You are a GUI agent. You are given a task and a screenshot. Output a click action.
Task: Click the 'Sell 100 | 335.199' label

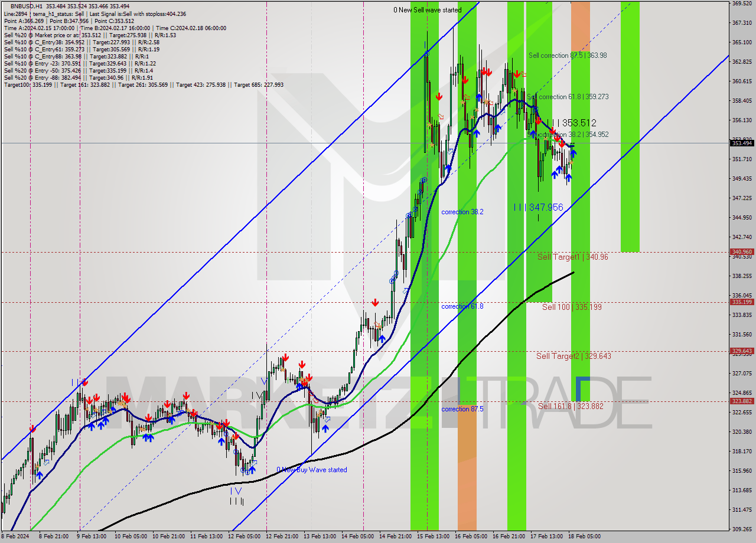(572, 307)
